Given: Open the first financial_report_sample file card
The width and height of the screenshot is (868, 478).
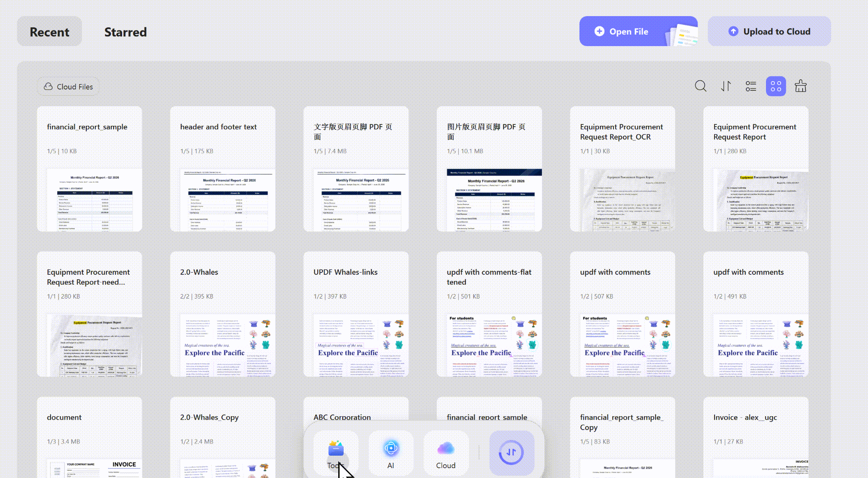Looking at the screenshot, I should pyautogui.click(x=89, y=169).
